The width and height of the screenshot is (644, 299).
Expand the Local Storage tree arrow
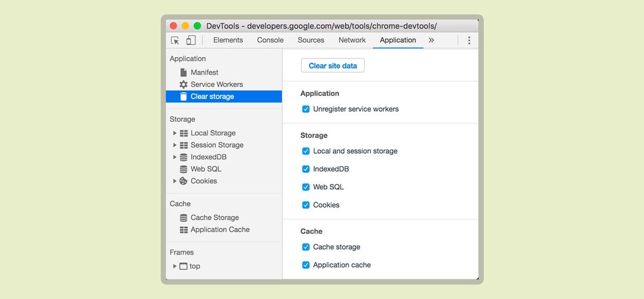click(175, 133)
